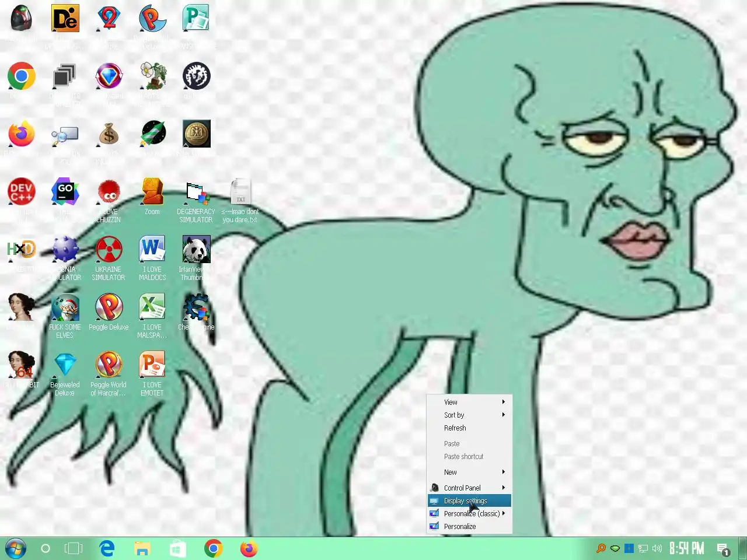747x560 pixels.
Task: Select the 'I LOVE MALDOCS' Word icon
Action: [x=152, y=250]
